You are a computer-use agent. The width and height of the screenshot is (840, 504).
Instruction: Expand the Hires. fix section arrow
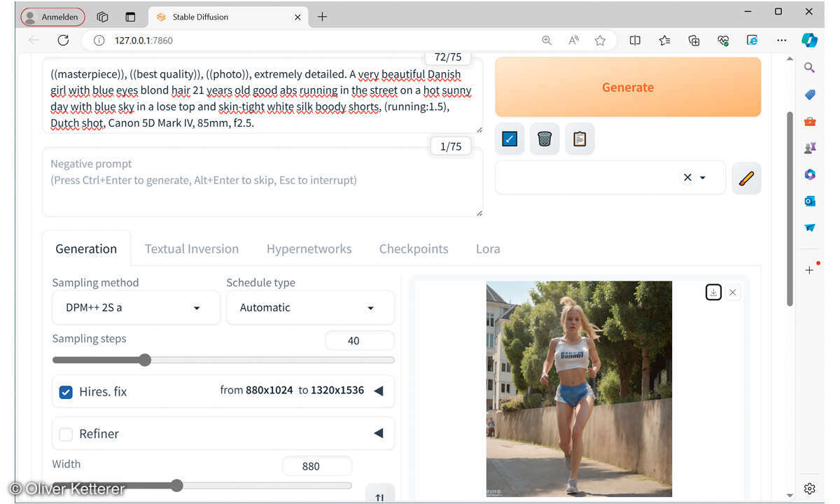point(379,391)
